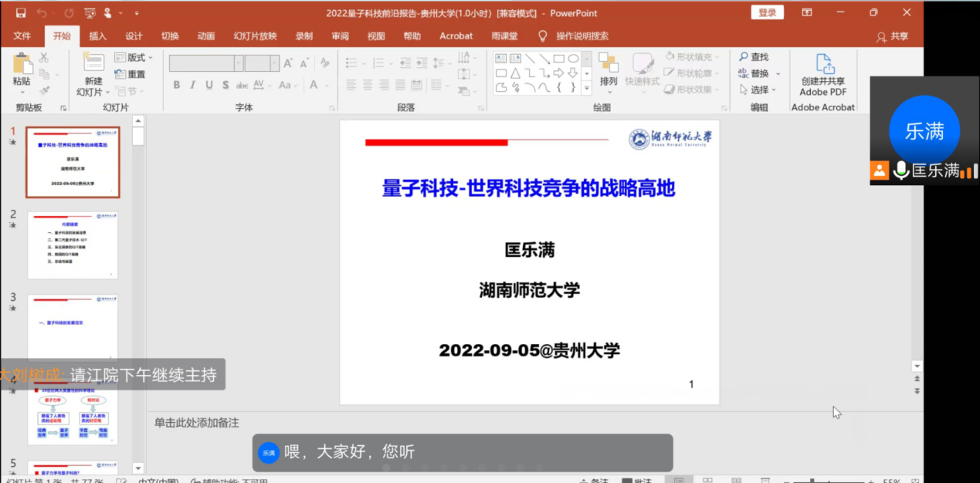The image size is (980, 483).
Task: Switch to the Insert (插入) tab
Action: (x=97, y=36)
